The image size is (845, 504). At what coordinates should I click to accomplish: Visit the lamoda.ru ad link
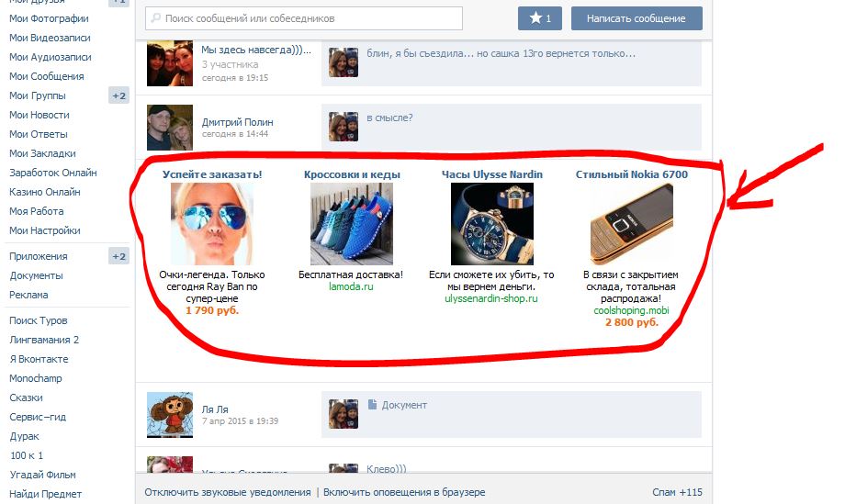pos(352,286)
